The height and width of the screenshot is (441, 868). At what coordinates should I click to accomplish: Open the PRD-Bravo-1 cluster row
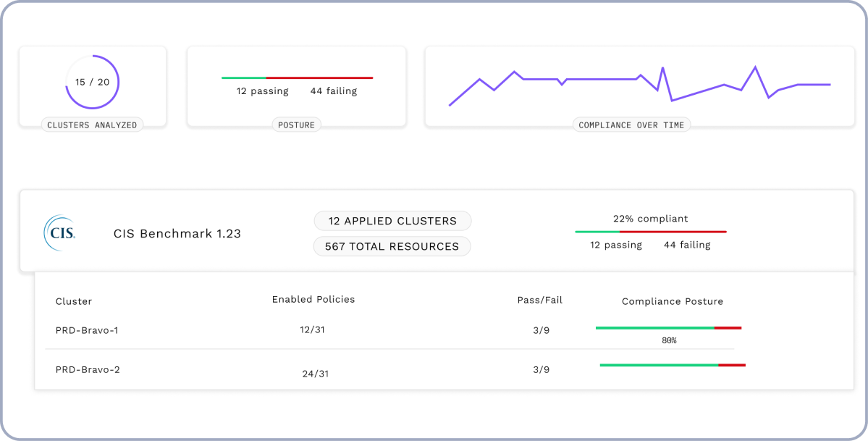coord(87,330)
